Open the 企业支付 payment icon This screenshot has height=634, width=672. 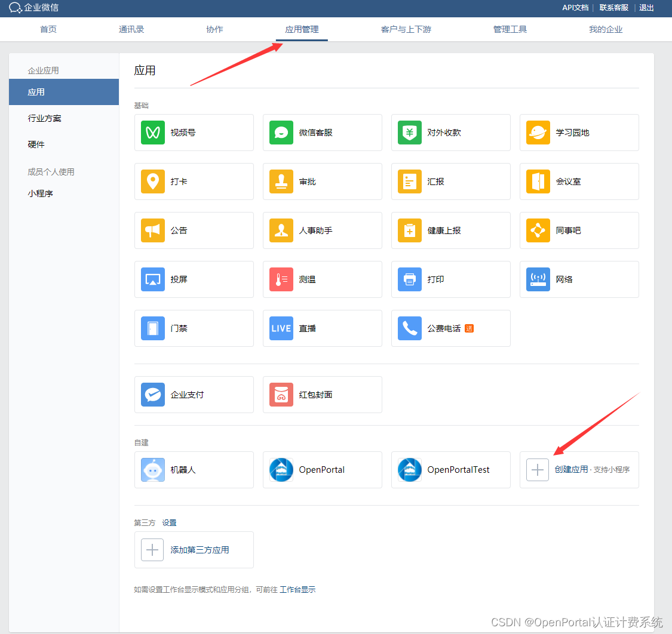pos(153,395)
